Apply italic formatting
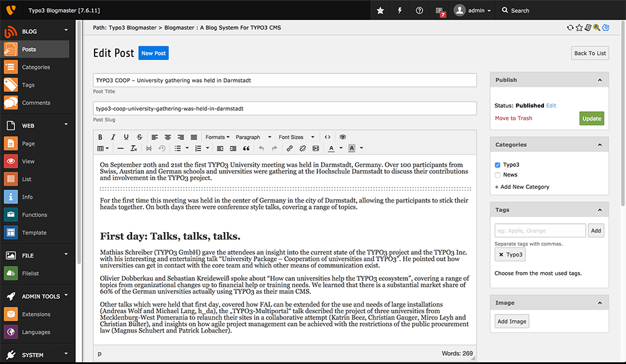 tap(113, 137)
